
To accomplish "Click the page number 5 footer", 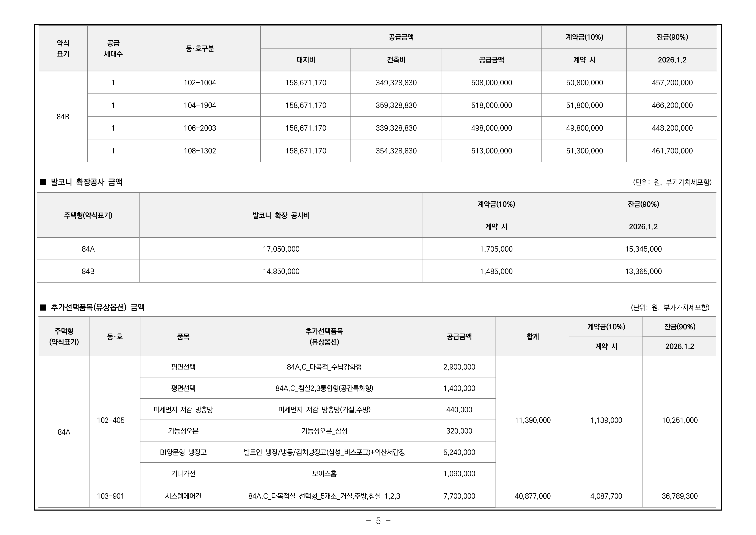I will coord(378,521).
